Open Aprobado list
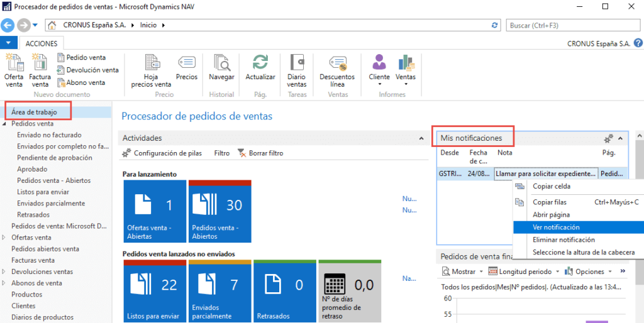 click(x=32, y=169)
